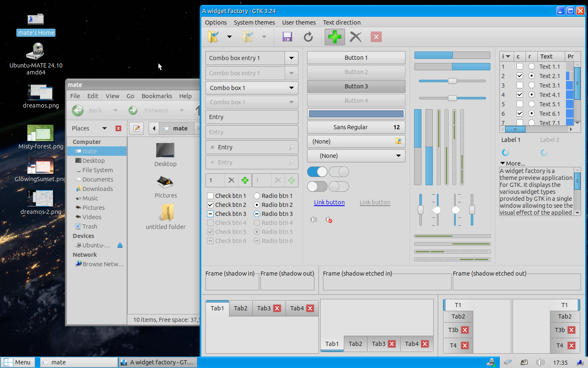Viewport: 588px width, 368px height.
Task: Select Misty-forest.png desktop thumbnail
Action: tap(40, 134)
